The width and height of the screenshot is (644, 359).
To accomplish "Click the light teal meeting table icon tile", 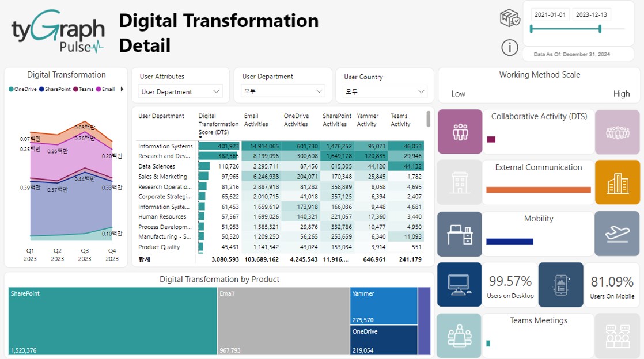I will (459, 335).
